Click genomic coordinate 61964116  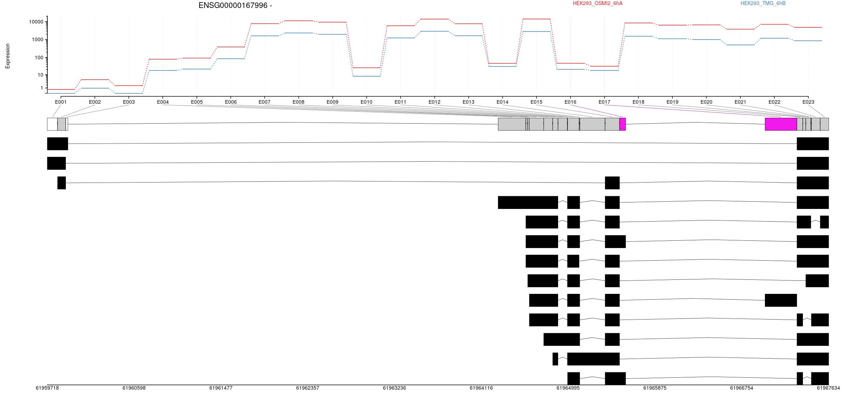pyautogui.click(x=481, y=388)
